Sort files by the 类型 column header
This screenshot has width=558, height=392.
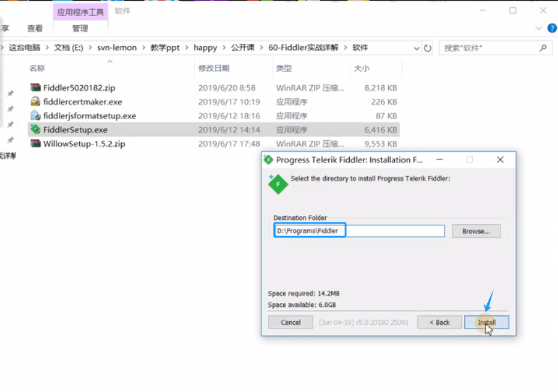pyautogui.click(x=284, y=68)
